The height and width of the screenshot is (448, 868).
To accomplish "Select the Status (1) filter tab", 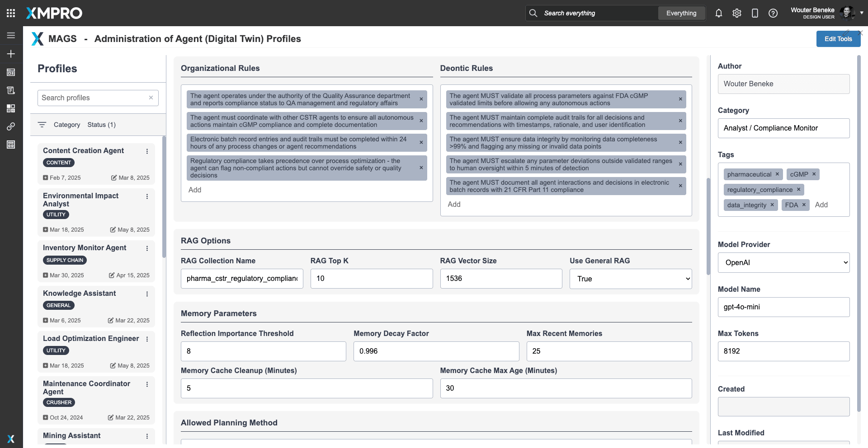I will click(x=101, y=125).
